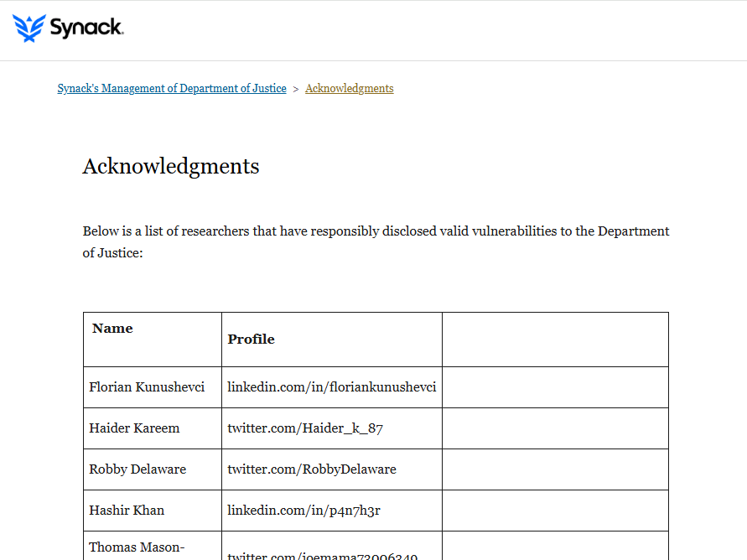Select the Hashir Khan name cell

(153, 511)
